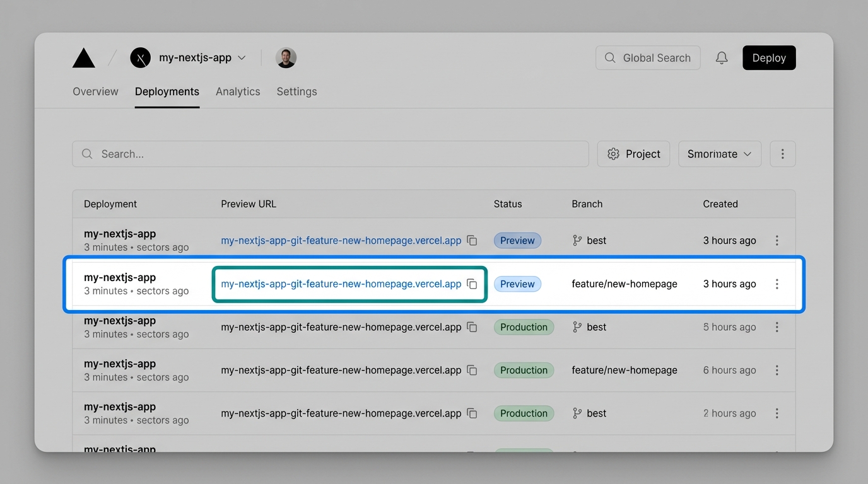Open row menu for deployment created 5 hours ago
The width and height of the screenshot is (868, 484).
point(777,327)
